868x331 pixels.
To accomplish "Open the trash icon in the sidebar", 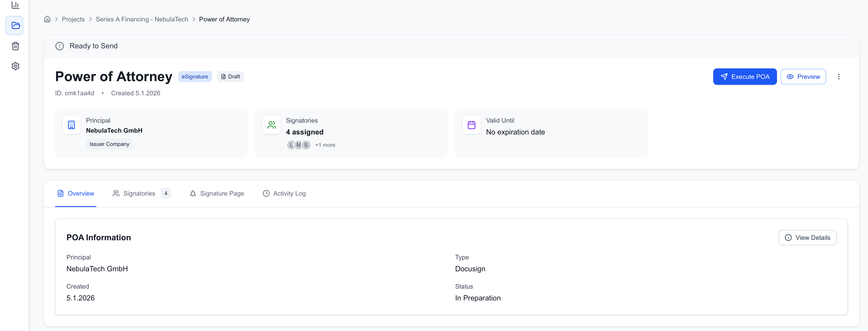I will (15, 46).
